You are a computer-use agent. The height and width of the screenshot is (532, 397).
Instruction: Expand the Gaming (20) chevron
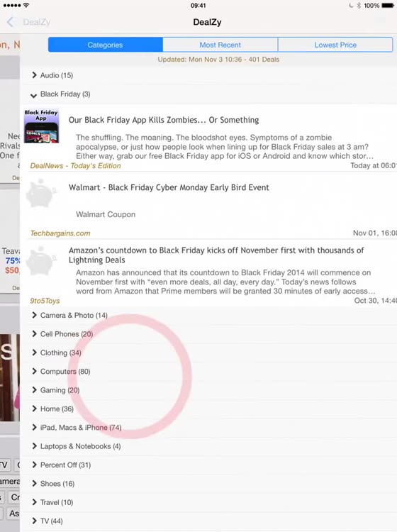34,389
